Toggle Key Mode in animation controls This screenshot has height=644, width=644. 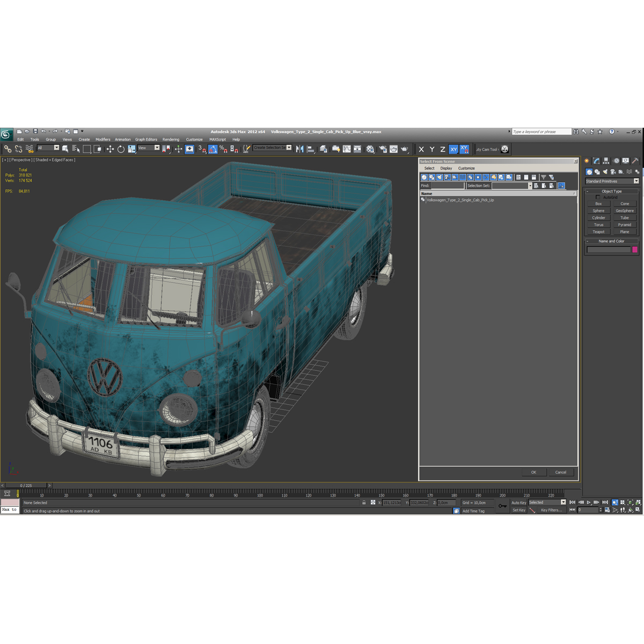coord(572,510)
